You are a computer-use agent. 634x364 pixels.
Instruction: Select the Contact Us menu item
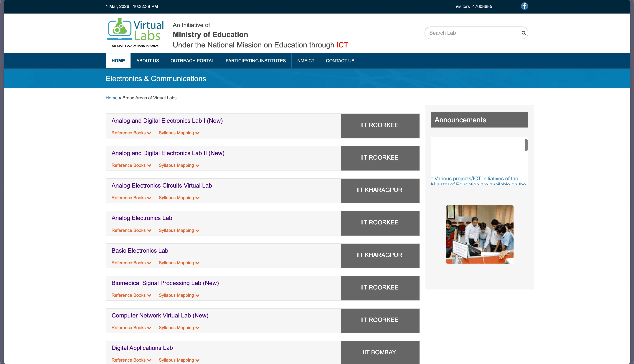tap(340, 61)
